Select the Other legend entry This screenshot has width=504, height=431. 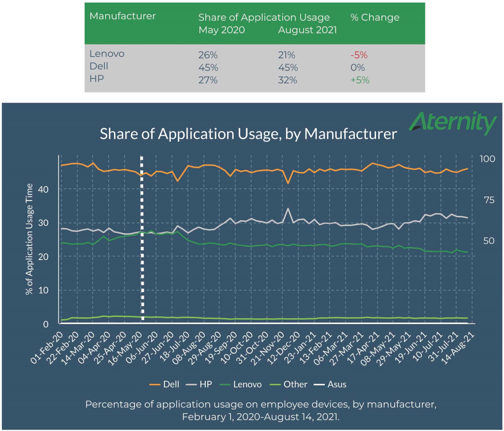(288, 384)
